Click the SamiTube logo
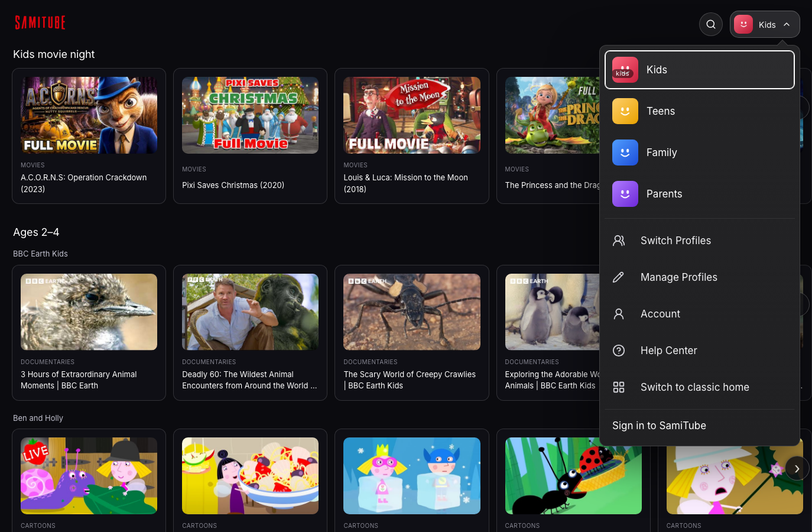This screenshot has height=532, width=812. (x=40, y=23)
